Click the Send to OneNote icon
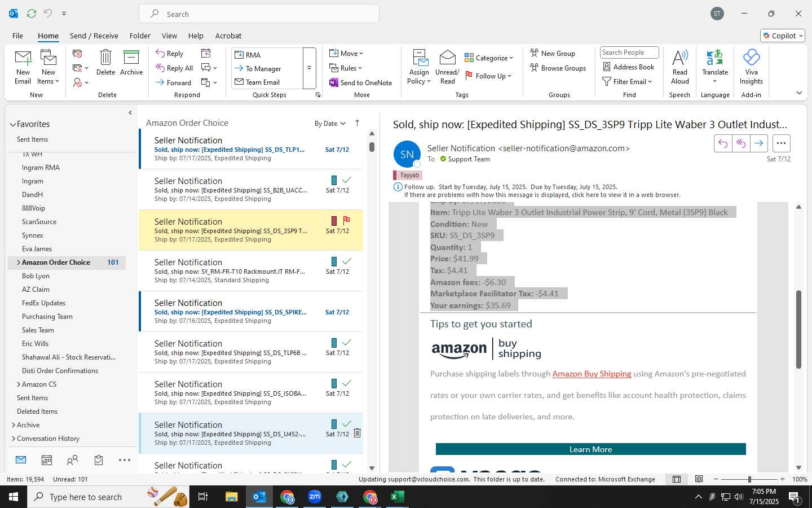Screen dimensions: 812x508 (334, 82)
